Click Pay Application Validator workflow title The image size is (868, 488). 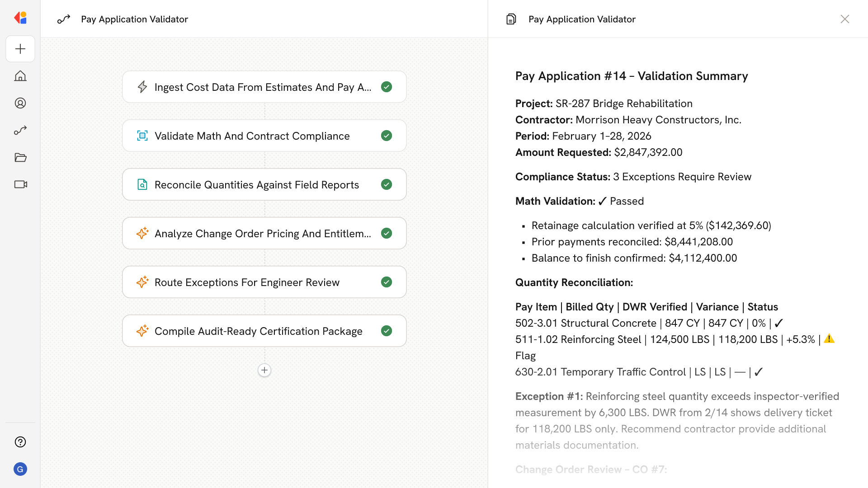pos(134,19)
